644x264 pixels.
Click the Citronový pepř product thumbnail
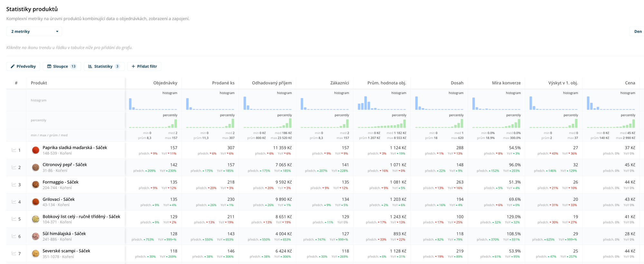click(x=36, y=167)
